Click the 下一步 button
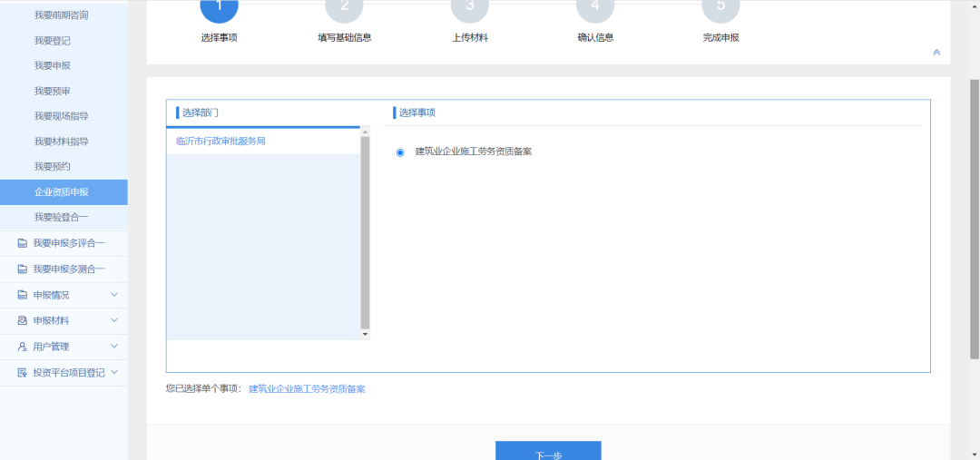 pos(548,452)
